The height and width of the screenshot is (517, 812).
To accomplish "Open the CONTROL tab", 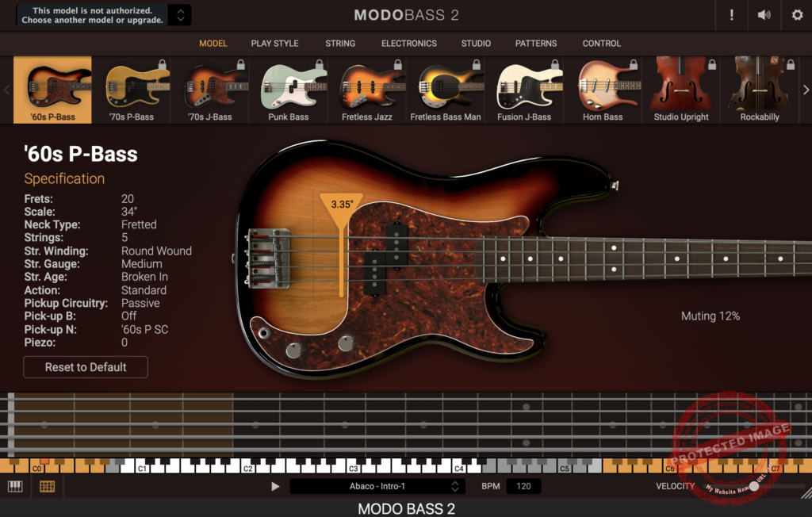I will pyautogui.click(x=601, y=44).
